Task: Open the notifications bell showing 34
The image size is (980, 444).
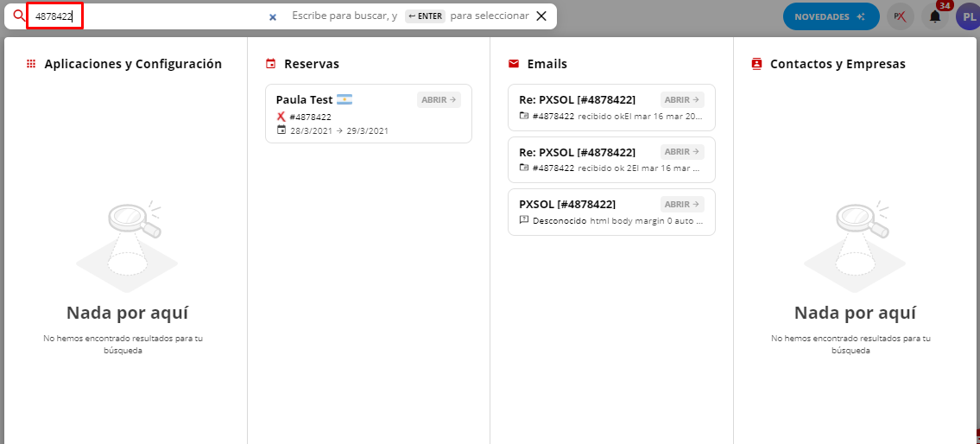Action: coord(934,16)
